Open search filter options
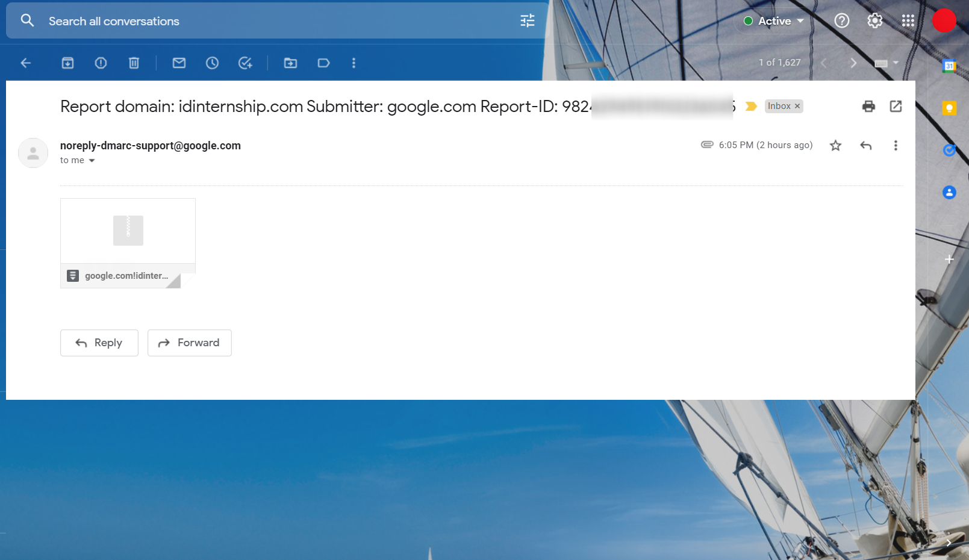Screen dimensions: 969x560 (528, 21)
